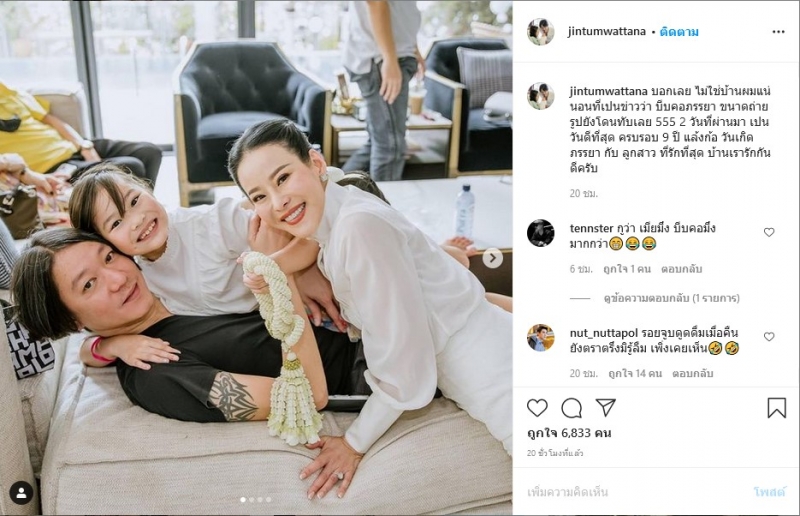This screenshot has width=800, height=516.
Task: Show tagged people icon on photo
Action: coord(21,493)
